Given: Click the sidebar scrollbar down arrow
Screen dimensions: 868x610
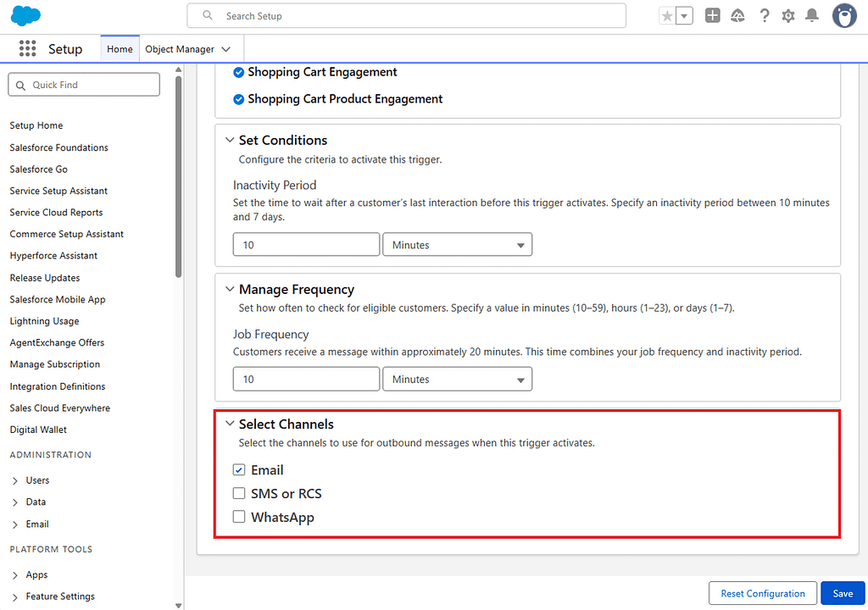Looking at the screenshot, I should point(178,606).
